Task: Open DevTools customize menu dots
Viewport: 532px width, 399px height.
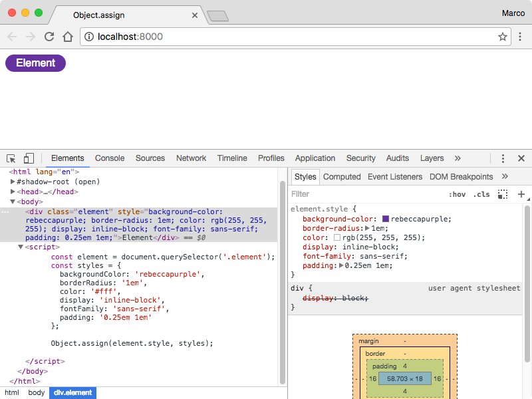Action: pos(503,158)
